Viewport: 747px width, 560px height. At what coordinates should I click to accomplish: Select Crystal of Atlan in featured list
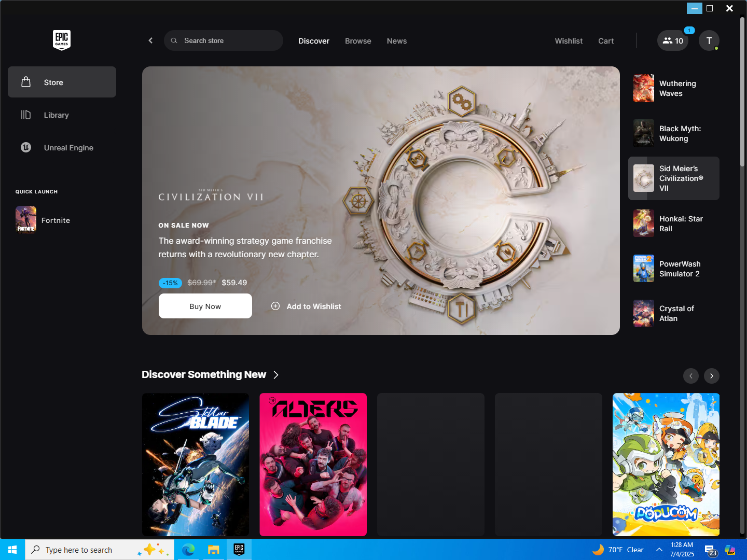click(x=674, y=313)
